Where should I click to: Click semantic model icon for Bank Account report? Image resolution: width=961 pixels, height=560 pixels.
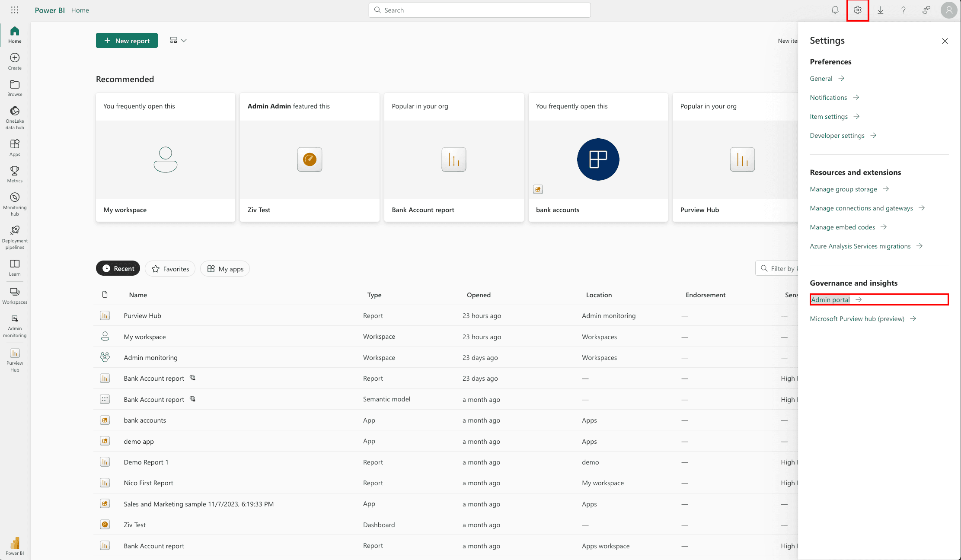(105, 399)
